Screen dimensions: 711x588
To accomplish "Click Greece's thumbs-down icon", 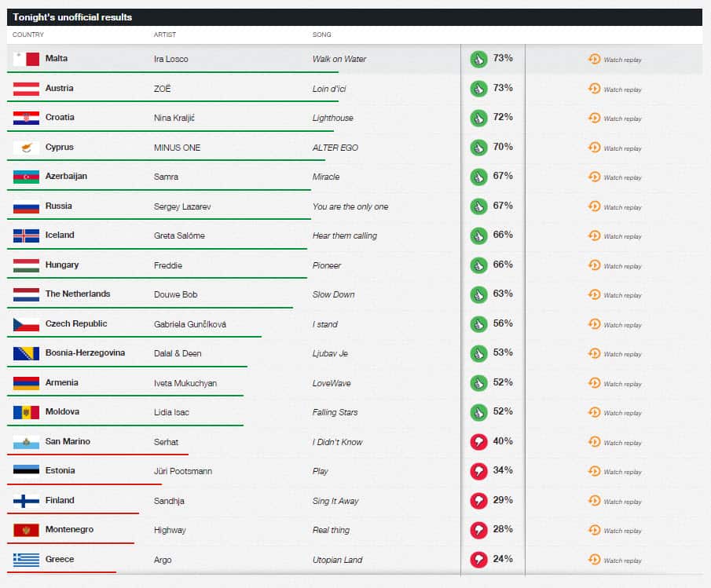I will pos(478,560).
